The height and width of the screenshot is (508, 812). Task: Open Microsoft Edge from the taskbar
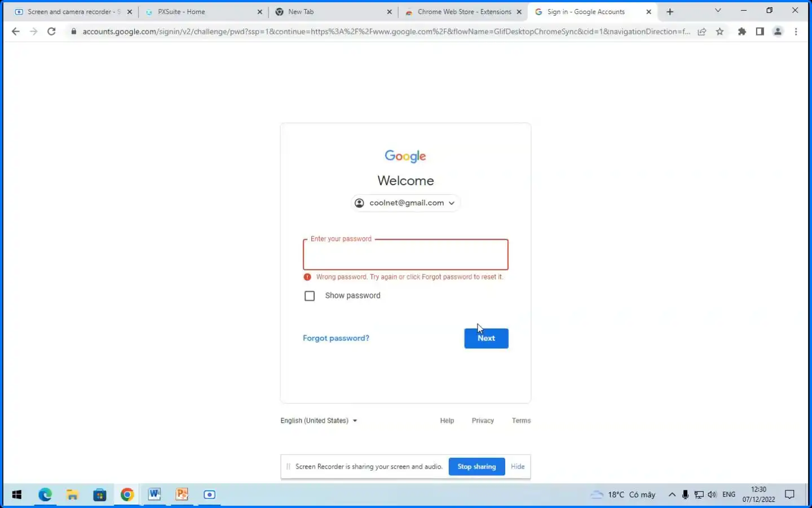(45, 495)
